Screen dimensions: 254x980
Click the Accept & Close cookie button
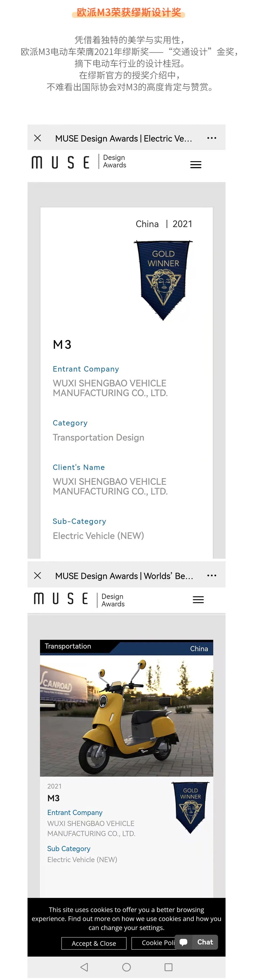coord(94,943)
